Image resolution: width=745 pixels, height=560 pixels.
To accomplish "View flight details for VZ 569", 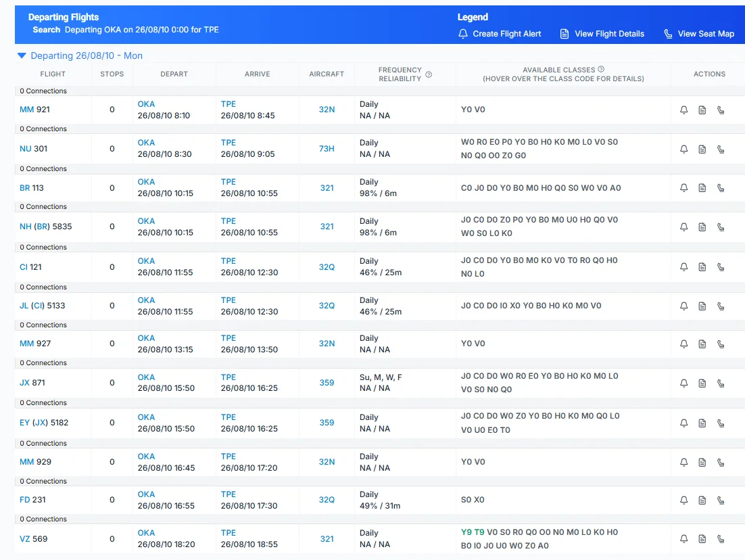I will pos(702,539).
